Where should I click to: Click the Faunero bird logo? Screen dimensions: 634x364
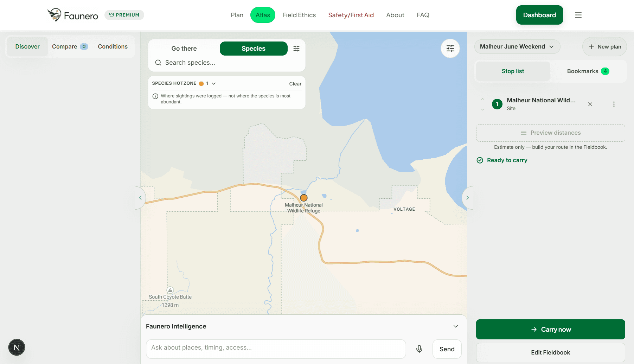[x=55, y=15]
